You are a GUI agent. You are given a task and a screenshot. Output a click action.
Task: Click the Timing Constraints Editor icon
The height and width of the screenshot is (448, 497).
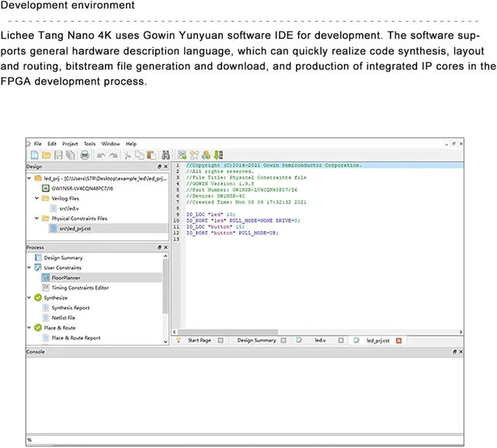(x=46, y=287)
